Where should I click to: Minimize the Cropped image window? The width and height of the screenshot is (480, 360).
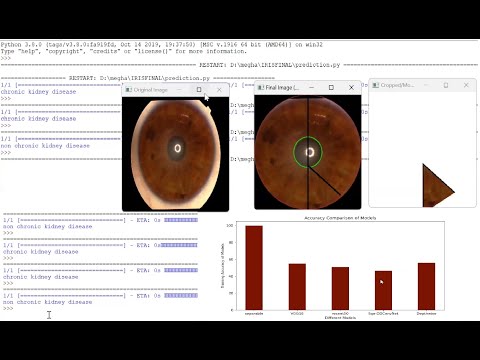click(426, 85)
